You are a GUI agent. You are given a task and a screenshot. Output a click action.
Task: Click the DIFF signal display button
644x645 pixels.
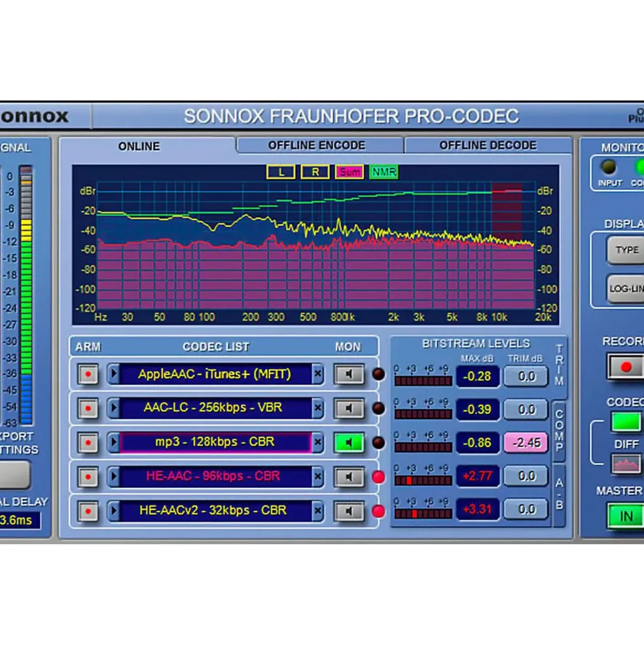(x=626, y=464)
